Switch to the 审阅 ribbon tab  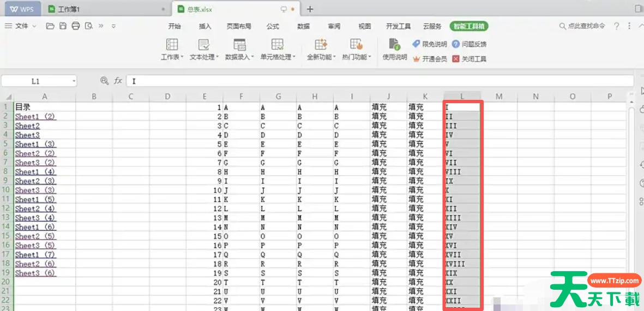coord(334,26)
